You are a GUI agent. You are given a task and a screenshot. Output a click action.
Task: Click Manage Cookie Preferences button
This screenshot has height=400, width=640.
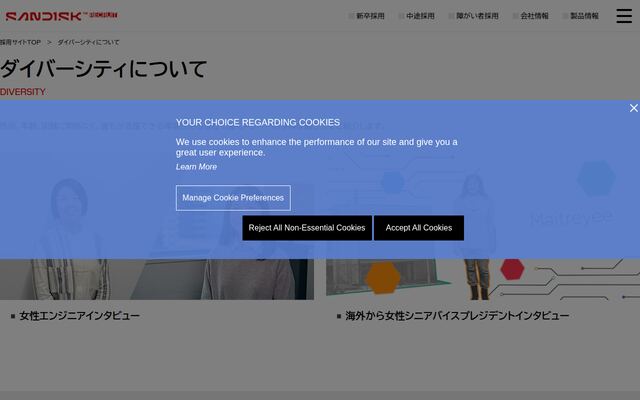[x=233, y=198]
